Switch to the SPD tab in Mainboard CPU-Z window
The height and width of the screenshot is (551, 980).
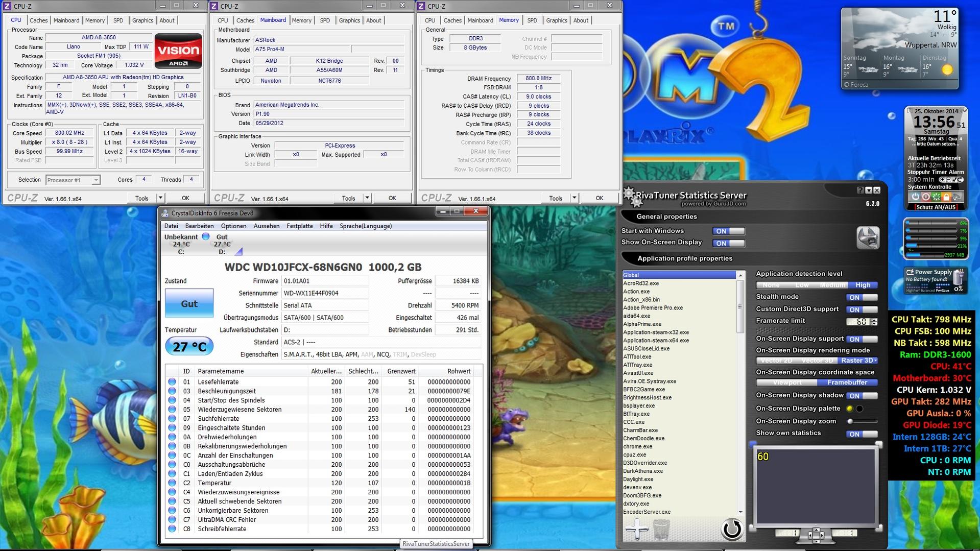coord(325,20)
